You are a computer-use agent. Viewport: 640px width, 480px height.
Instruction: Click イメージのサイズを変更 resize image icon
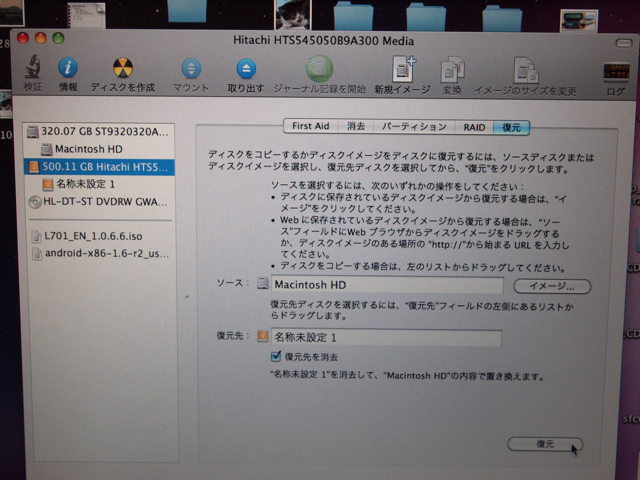point(525,69)
